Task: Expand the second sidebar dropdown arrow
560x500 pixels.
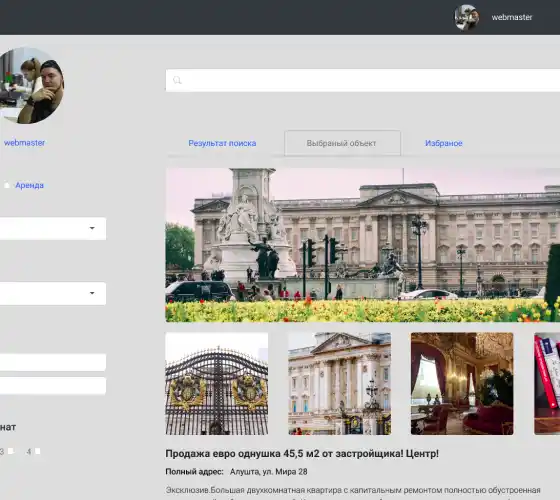Action: click(92, 293)
